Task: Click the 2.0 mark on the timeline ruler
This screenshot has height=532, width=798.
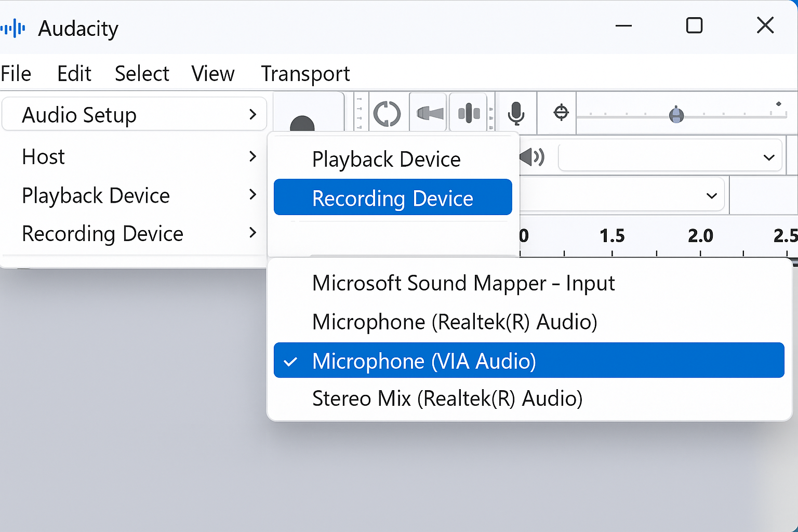Action: tap(701, 236)
